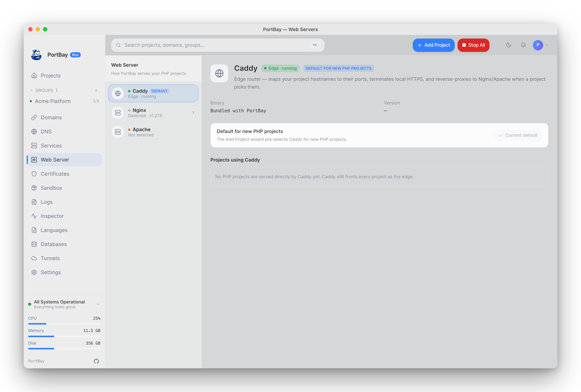
Task: Go to the Domains section
Action: [64, 117]
